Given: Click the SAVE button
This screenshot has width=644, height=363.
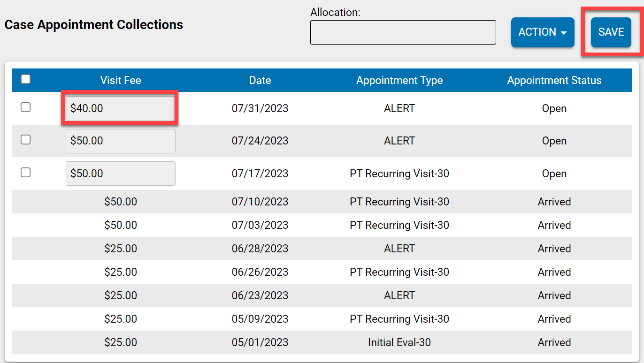Looking at the screenshot, I should tap(611, 32).
